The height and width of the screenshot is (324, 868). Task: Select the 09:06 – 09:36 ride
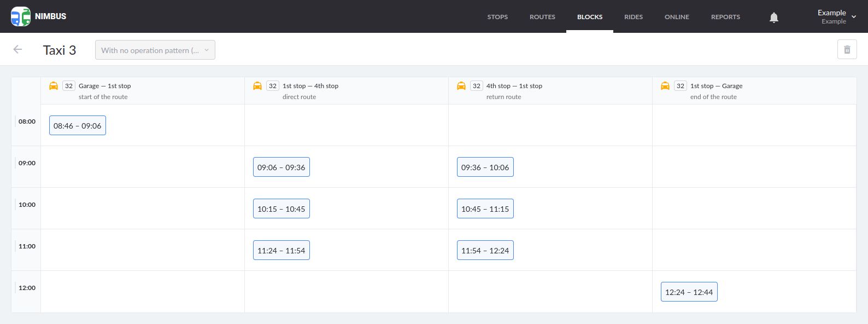[x=281, y=167]
